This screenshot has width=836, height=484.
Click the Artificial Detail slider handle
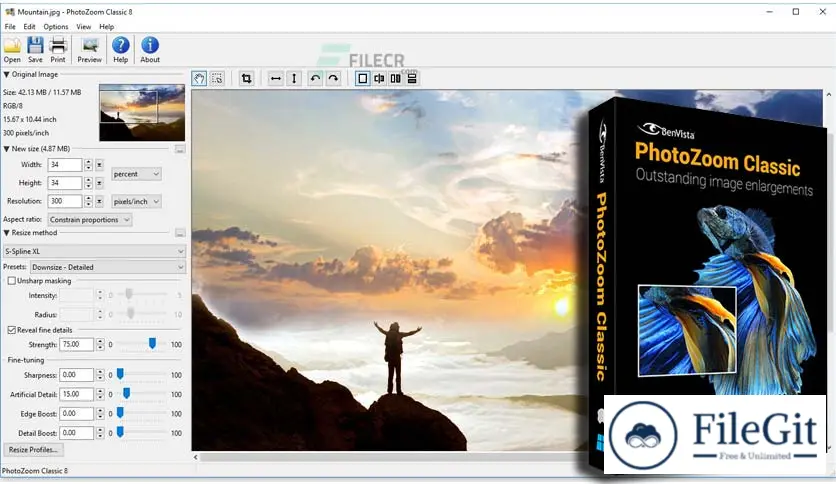point(126,394)
